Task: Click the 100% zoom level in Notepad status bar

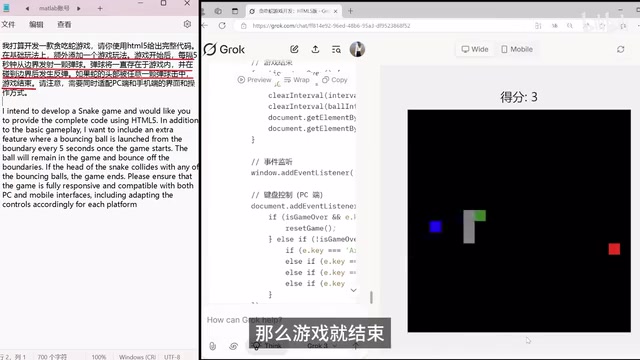Action: click(99, 357)
